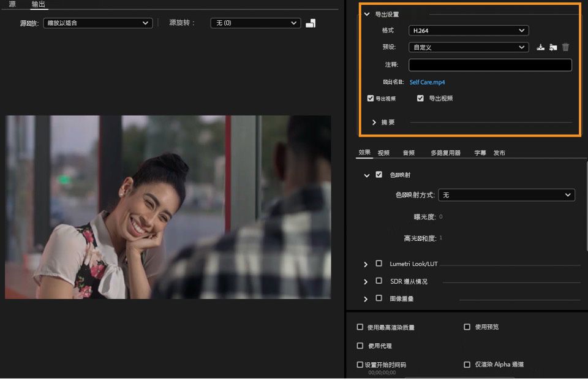This screenshot has width=588, height=380.
Task: Toggle the 色调映射 effect checkbox
Action: 379,175
